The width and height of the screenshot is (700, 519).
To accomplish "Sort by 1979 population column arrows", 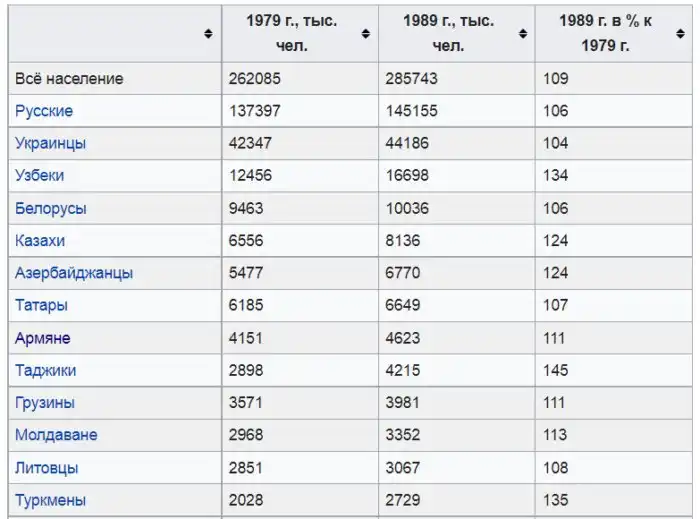I will click(x=365, y=34).
